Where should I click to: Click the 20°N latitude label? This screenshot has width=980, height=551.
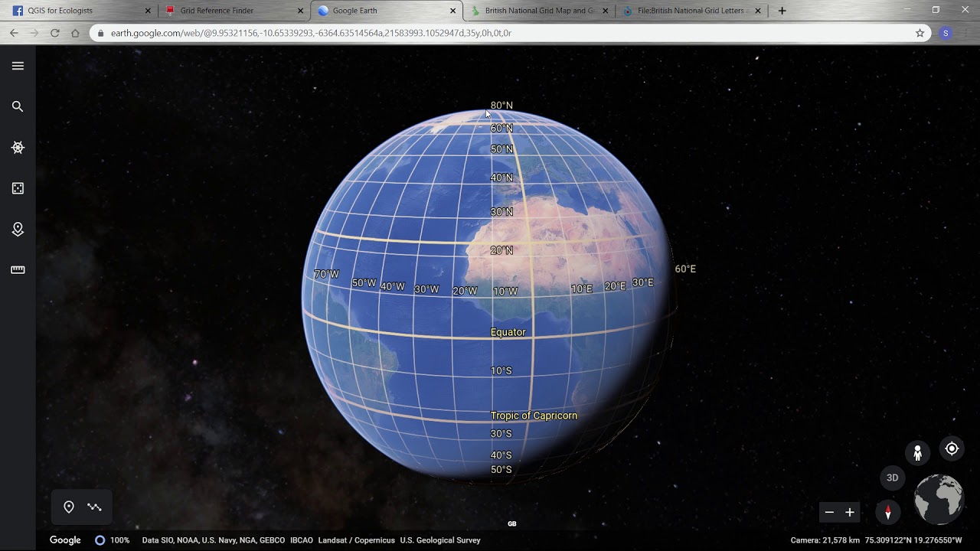pos(501,250)
